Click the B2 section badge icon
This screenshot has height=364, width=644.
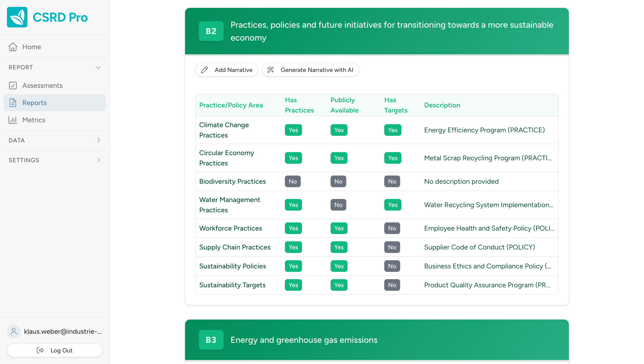coord(211,31)
